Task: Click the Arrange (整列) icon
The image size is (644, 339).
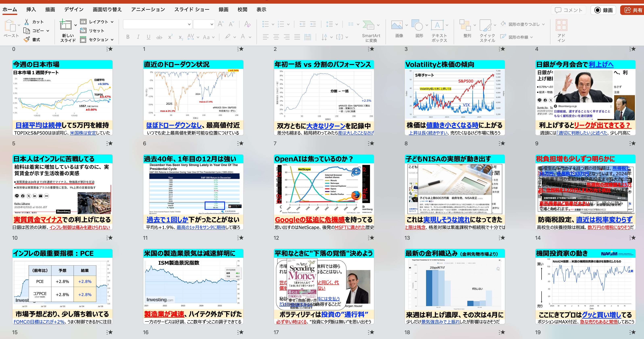Action: (x=465, y=25)
